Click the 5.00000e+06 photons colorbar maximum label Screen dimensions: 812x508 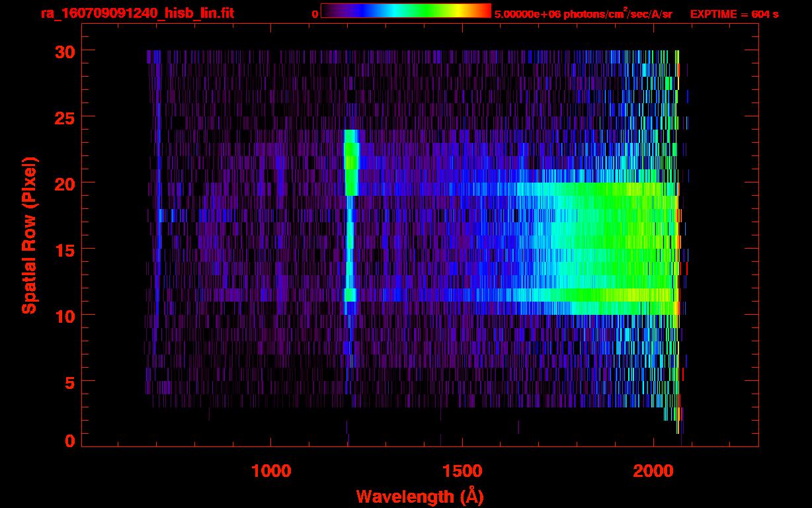[583, 14]
